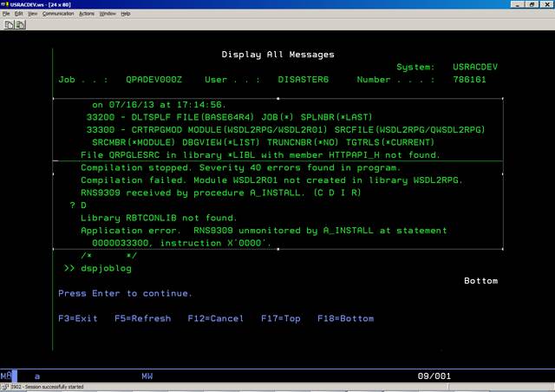Open the View menu
The width and height of the screenshot is (555, 392).
(33, 14)
